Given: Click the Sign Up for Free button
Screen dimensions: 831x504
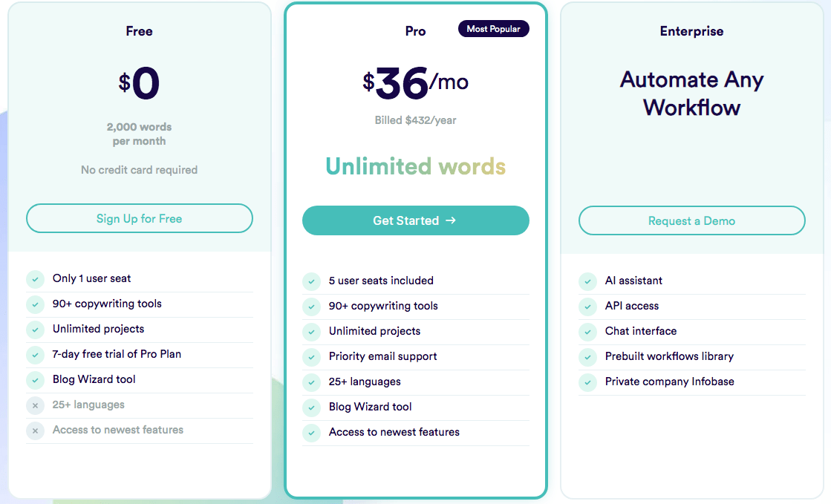Looking at the screenshot, I should [139, 218].
